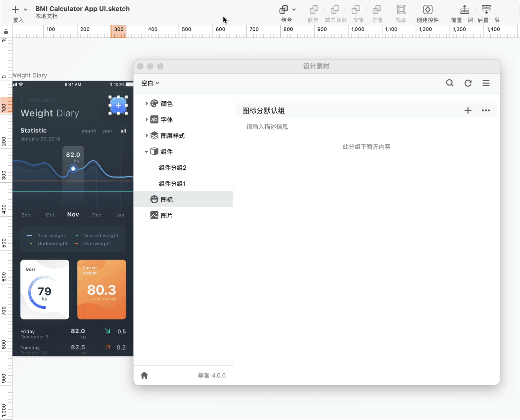Click the search icon in the 设计素材 panel

[x=450, y=83]
